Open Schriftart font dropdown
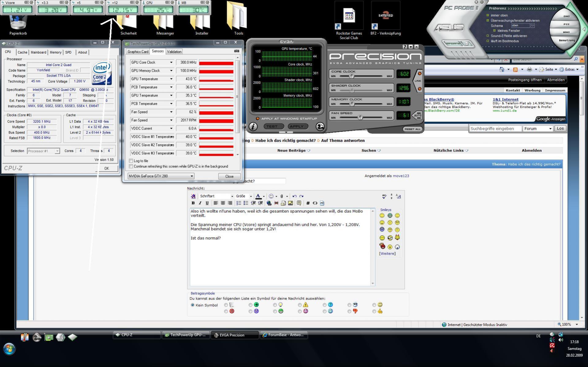588x367 pixels. click(216, 196)
